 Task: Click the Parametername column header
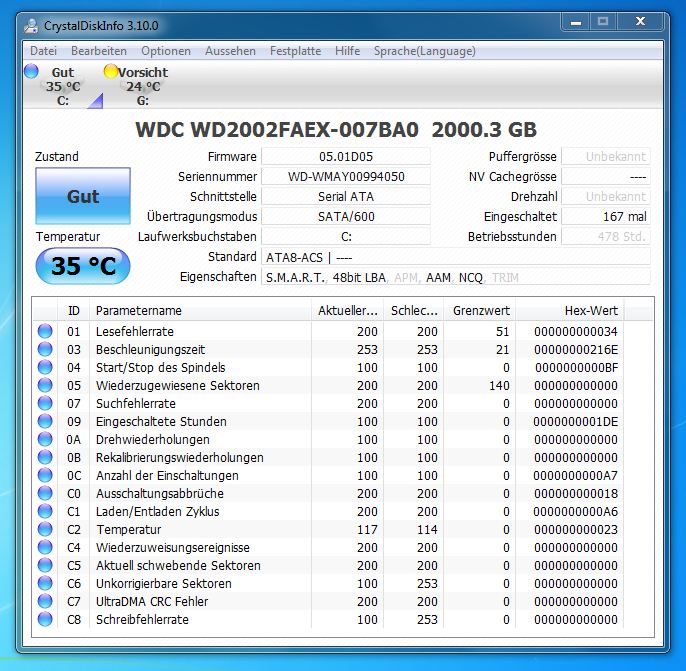click(200, 311)
